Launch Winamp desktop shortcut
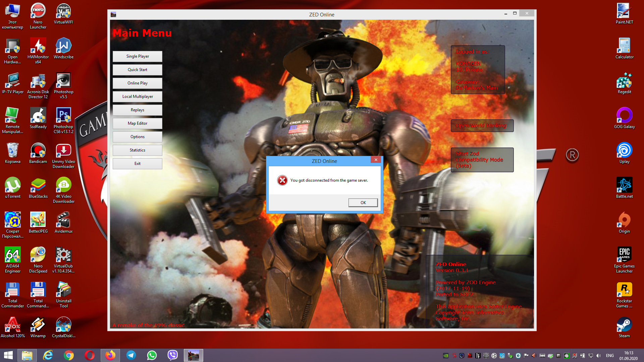This screenshot has width=644, height=362. pyautogui.click(x=38, y=327)
